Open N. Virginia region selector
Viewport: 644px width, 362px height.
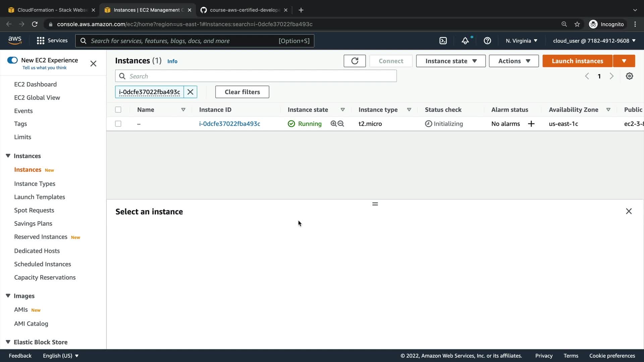[521, 41]
